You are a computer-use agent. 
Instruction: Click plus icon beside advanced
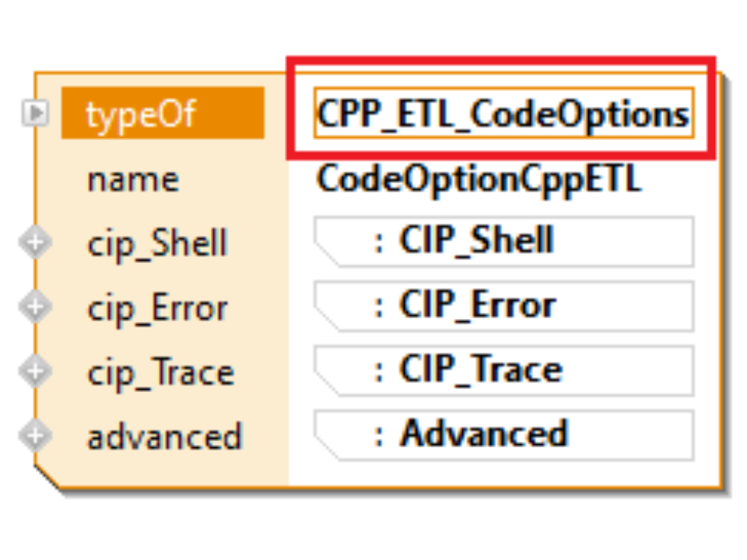point(34,436)
